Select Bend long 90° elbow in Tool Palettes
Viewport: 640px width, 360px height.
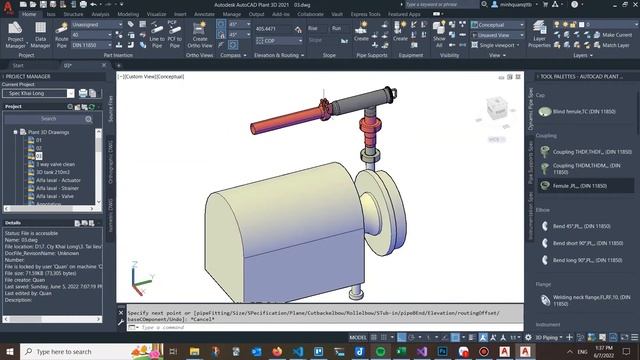pos(582,260)
